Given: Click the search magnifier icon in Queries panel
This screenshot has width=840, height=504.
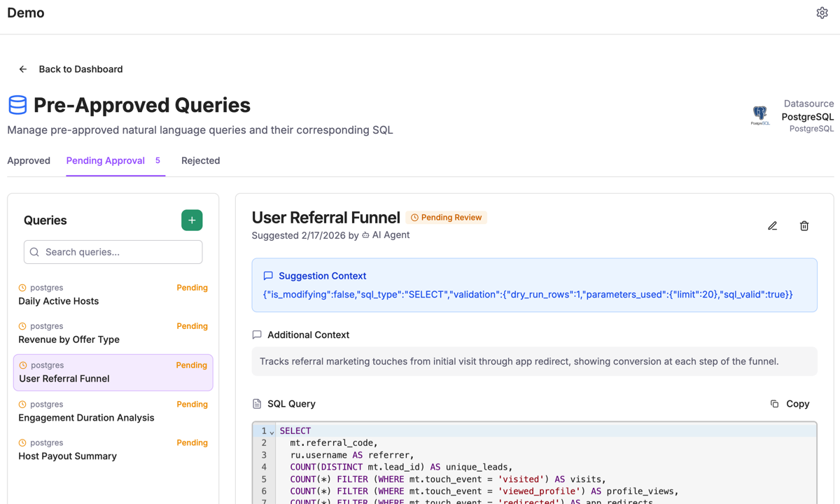Looking at the screenshot, I should 34,251.
